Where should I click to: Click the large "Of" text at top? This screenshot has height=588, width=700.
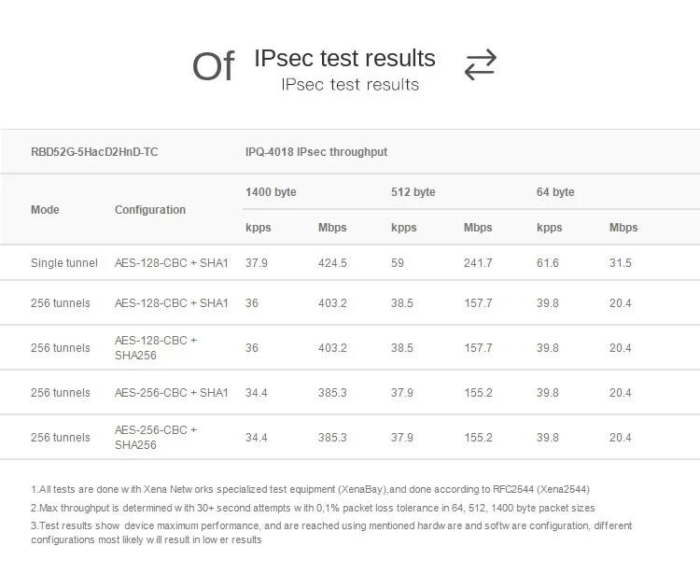[212, 67]
